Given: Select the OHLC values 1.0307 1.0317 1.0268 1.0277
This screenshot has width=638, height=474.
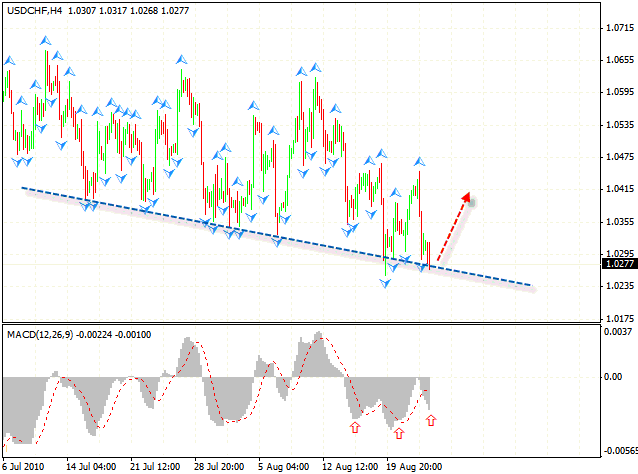Looking at the screenshot, I should tap(129, 11).
